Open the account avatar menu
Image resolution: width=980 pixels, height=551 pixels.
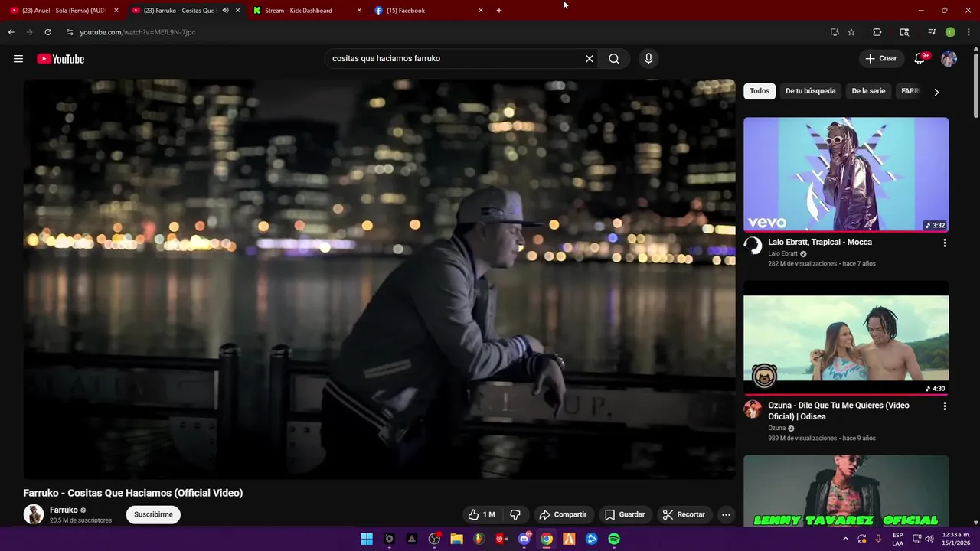pyautogui.click(x=949, y=59)
